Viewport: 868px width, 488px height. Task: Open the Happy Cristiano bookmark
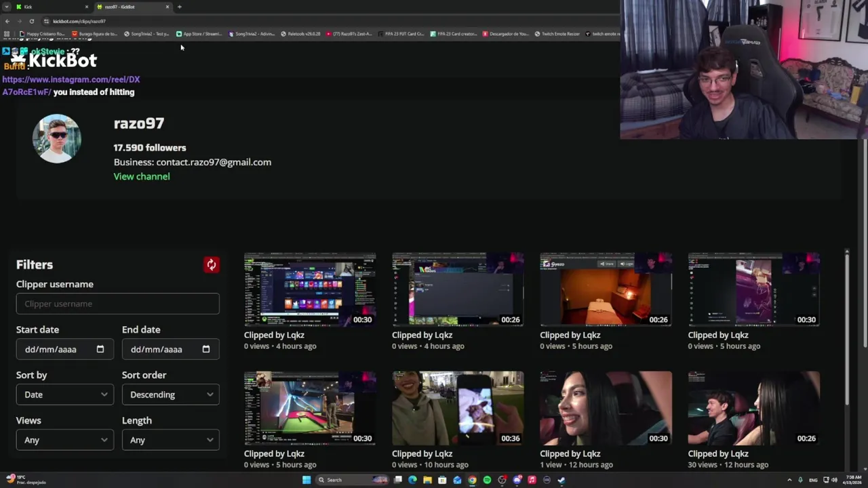pyautogui.click(x=42, y=34)
